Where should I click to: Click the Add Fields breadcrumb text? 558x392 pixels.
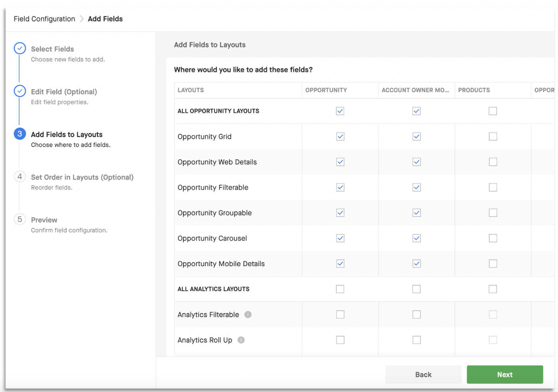(105, 19)
